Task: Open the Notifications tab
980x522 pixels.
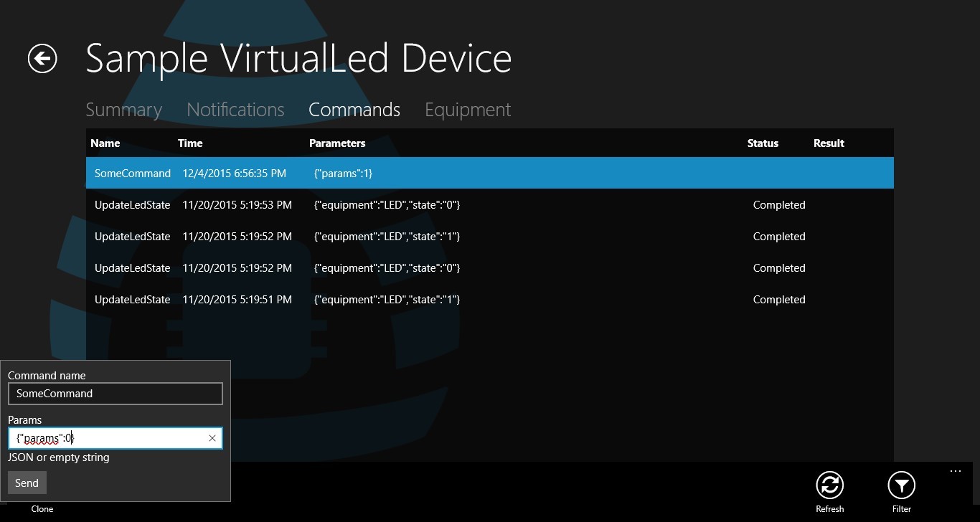Action: point(235,110)
